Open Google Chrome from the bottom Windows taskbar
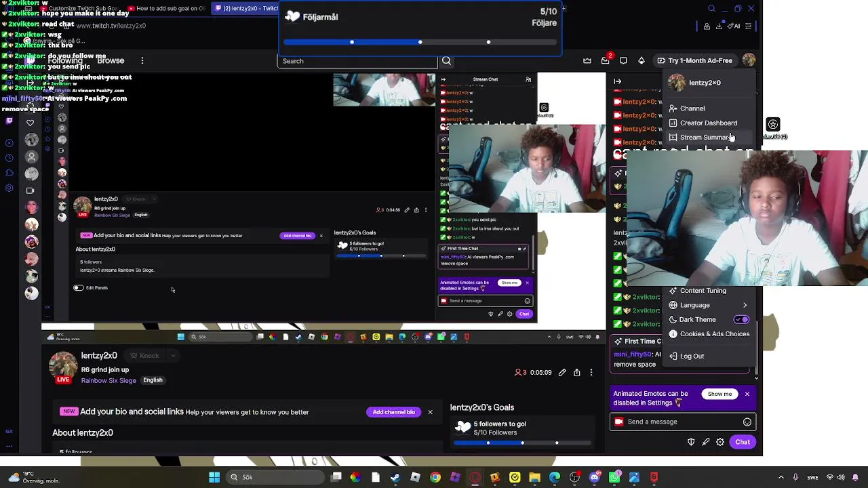The height and width of the screenshot is (488, 868). pos(435,477)
